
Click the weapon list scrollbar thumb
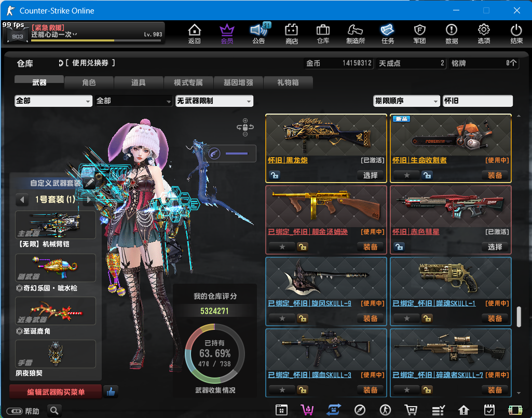pyautogui.click(x=519, y=317)
